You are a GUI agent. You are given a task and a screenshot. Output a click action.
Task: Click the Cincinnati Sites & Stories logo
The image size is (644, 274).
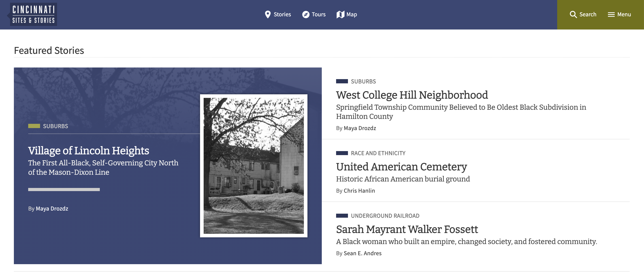pyautogui.click(x=34, y=15)
